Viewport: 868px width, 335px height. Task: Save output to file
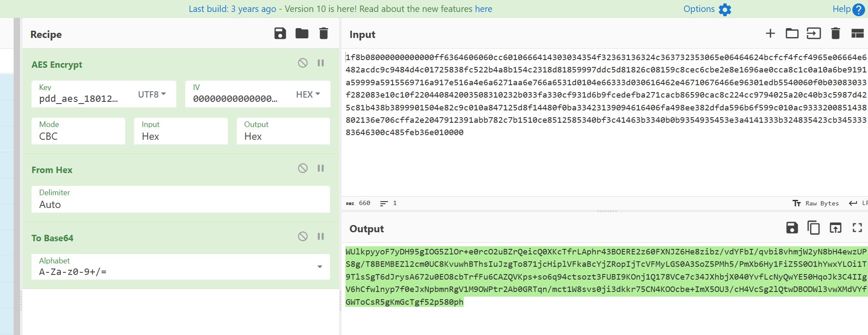(x=792, y=228)
